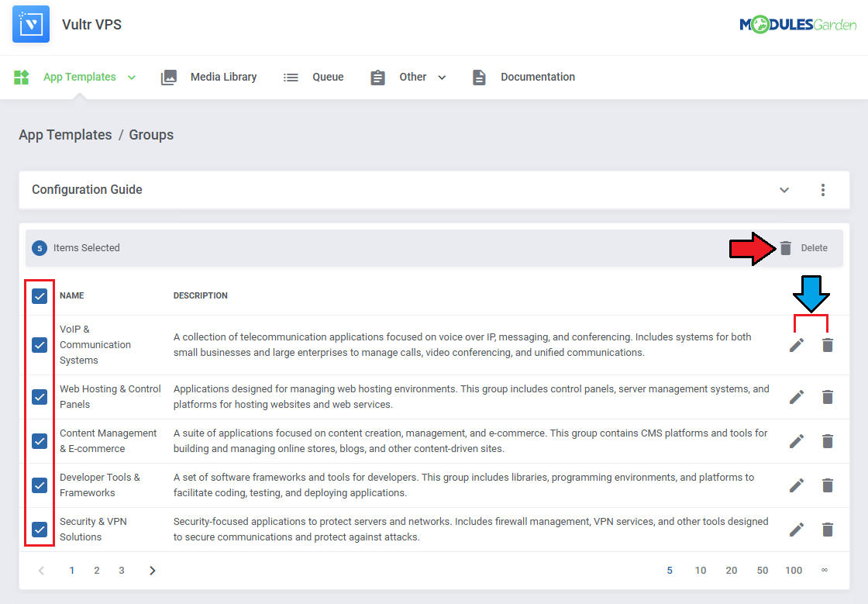Click the Queue list icon

pyautogui.click(x=291, y=78)
